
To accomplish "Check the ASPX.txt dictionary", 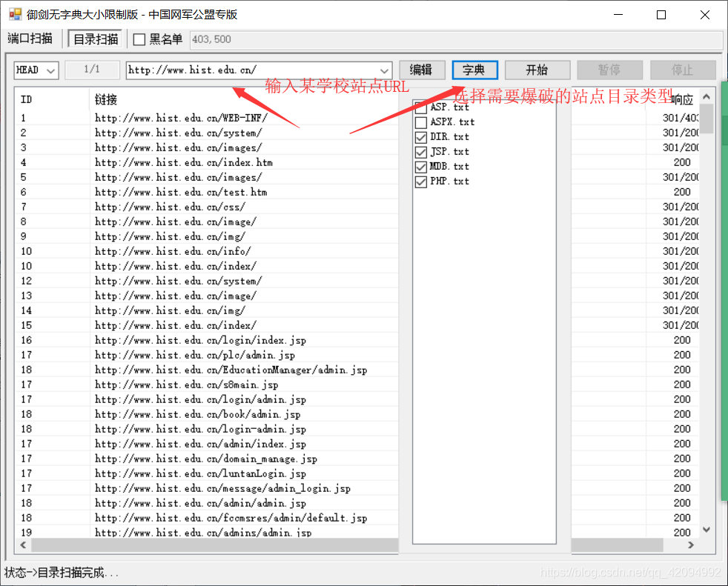I will click(421, 122).
